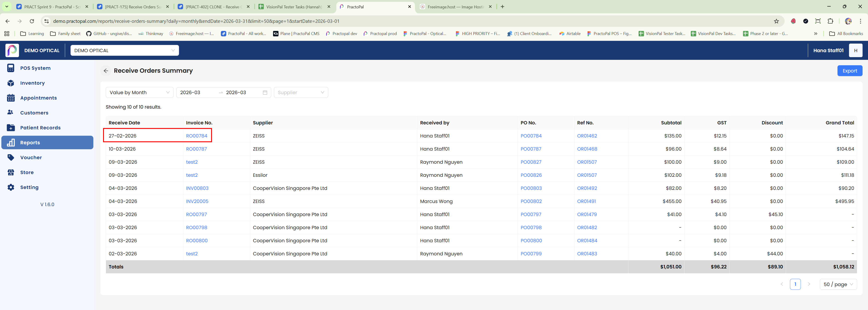The image size is (868, 310).
Task: Open PO number link PO00827
Action: [x=531, y=162]
